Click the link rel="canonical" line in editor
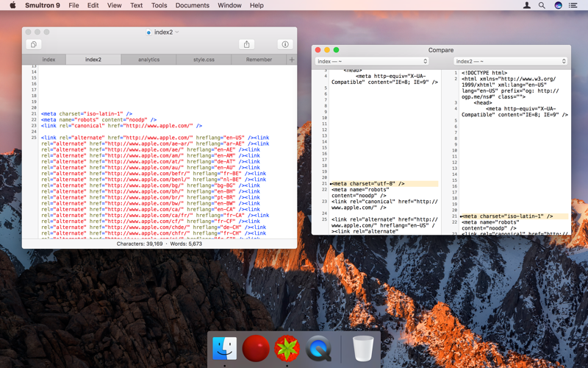588x368 pixels. (122, 126)
